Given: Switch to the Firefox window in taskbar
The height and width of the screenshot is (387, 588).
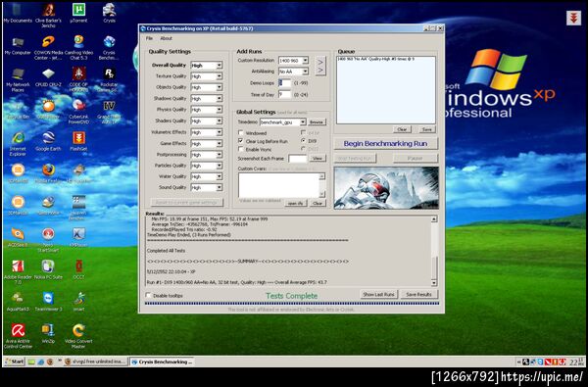Looking at the screenshot, I should pos(95,362).
